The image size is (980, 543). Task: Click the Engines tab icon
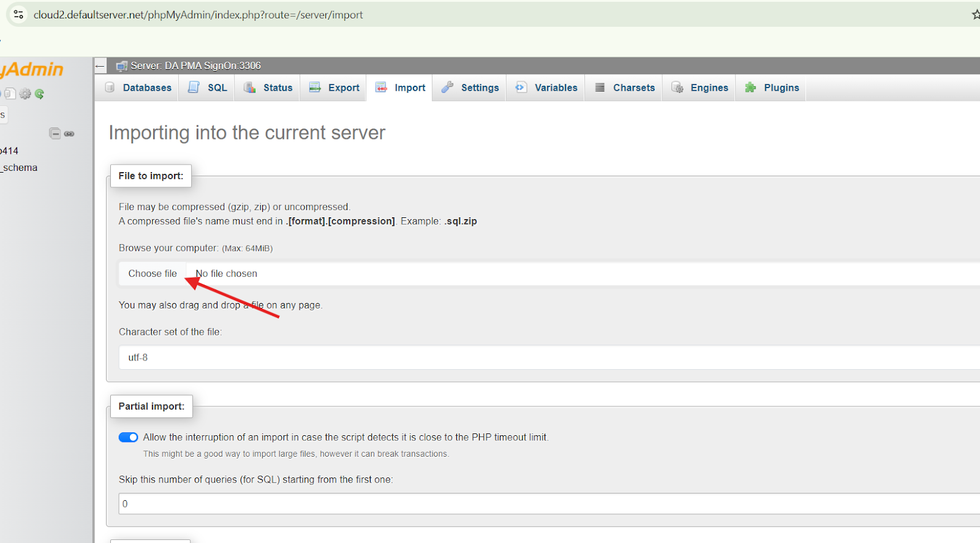677,88
